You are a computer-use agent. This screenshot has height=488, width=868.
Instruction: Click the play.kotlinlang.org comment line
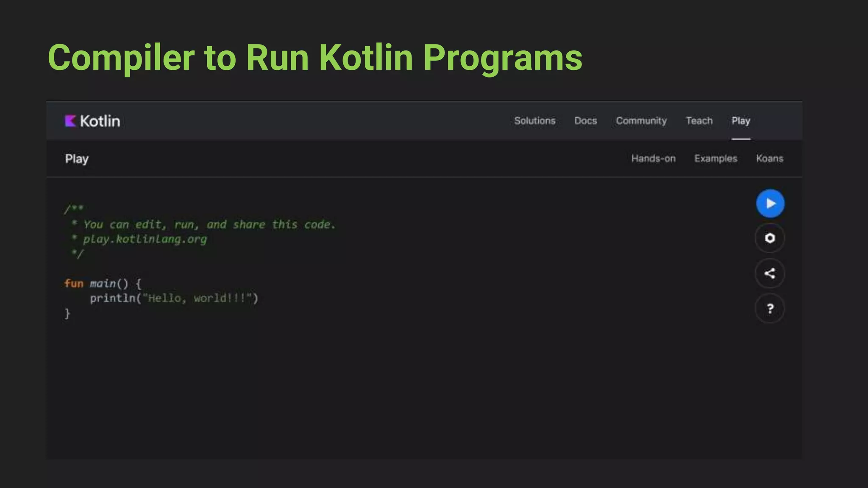click(144, 239)
